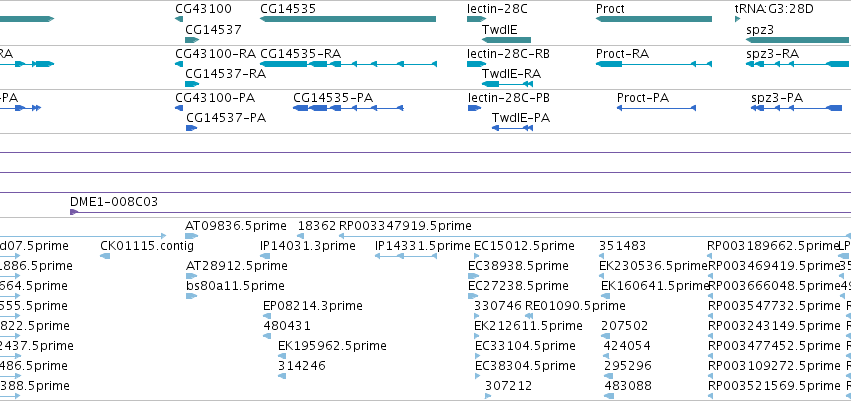This screenshot has width=851, height=401.
Task: Select the EC15012.5prime EST label
Action: (524, 246)
